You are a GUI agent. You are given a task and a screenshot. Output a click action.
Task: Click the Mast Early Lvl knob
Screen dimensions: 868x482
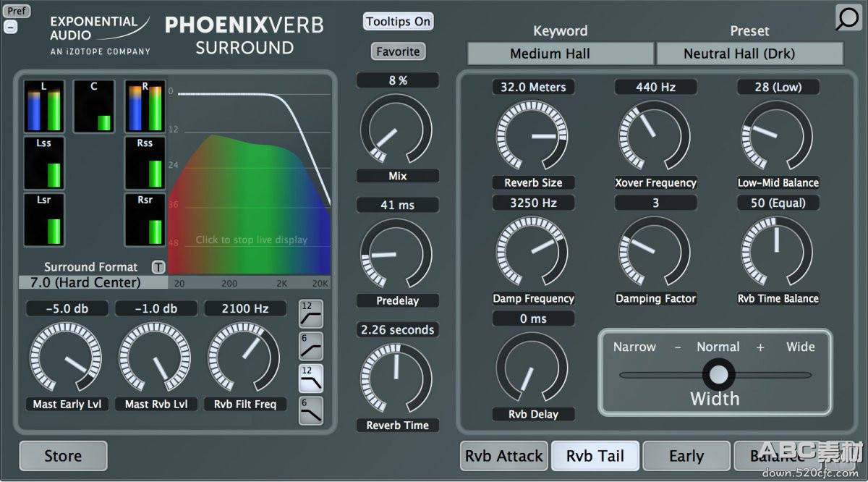[x=67, y=358]
